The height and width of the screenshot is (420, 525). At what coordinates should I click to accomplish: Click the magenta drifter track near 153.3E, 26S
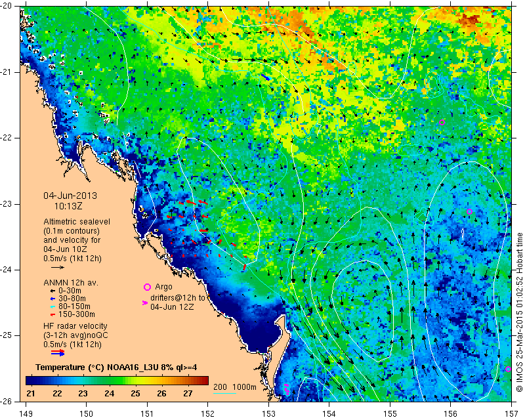pos(286,389)
